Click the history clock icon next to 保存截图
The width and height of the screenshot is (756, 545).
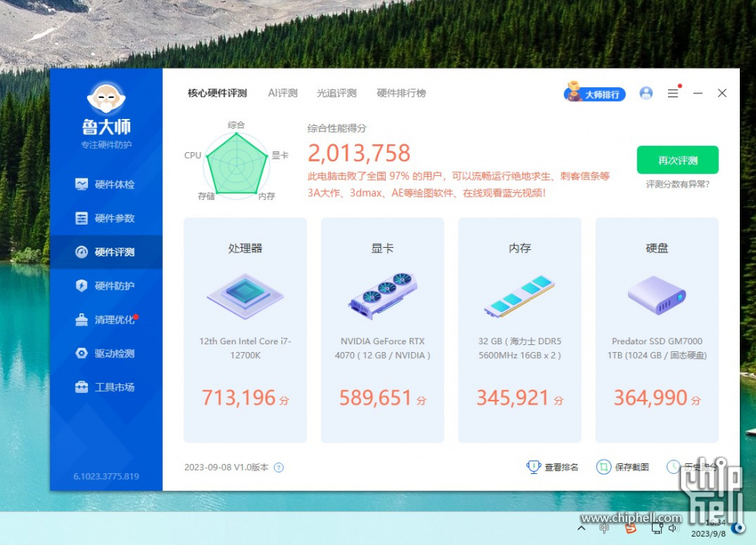[x=673, y=467]
